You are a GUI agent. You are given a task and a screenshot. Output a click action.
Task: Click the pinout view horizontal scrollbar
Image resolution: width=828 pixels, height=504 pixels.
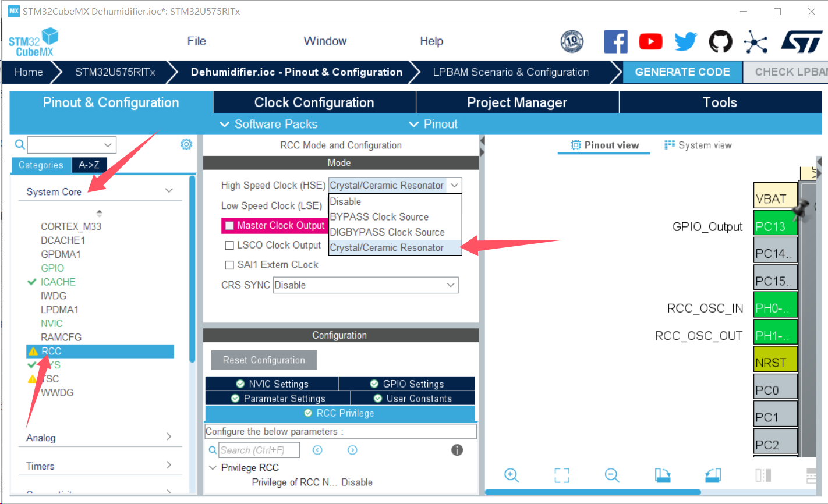(593, 492)
